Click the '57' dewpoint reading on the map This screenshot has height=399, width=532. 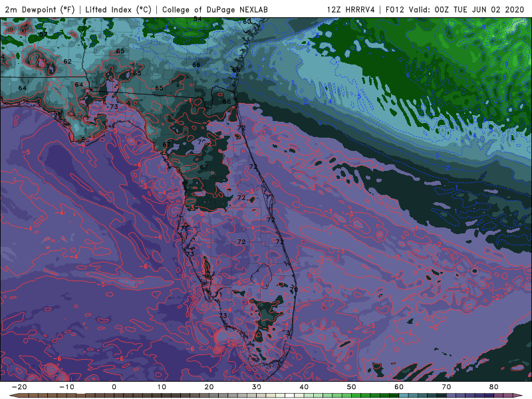43,35
